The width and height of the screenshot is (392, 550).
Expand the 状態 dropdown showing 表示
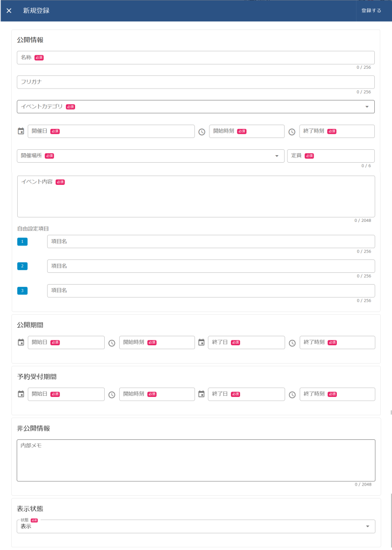point(367,526)
